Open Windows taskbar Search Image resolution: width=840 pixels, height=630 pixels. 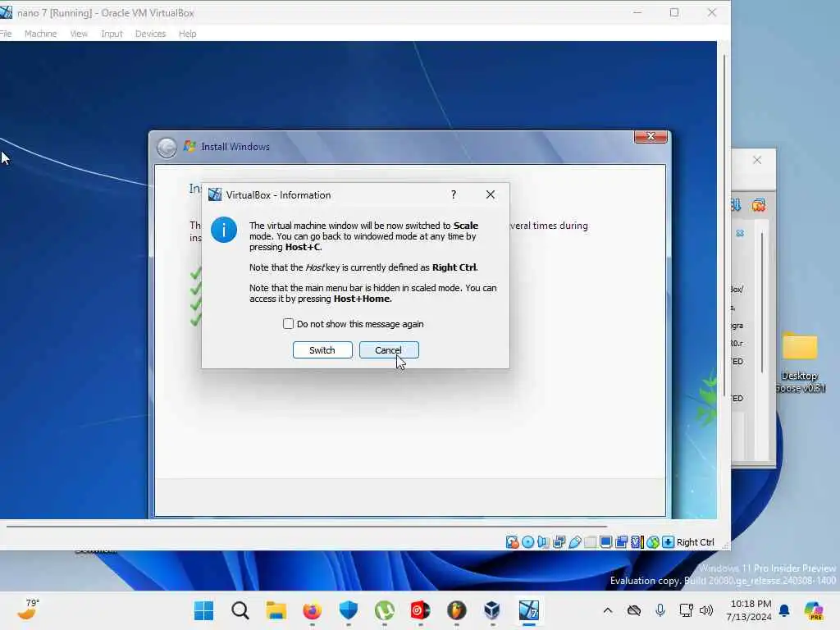click(240, 610)
